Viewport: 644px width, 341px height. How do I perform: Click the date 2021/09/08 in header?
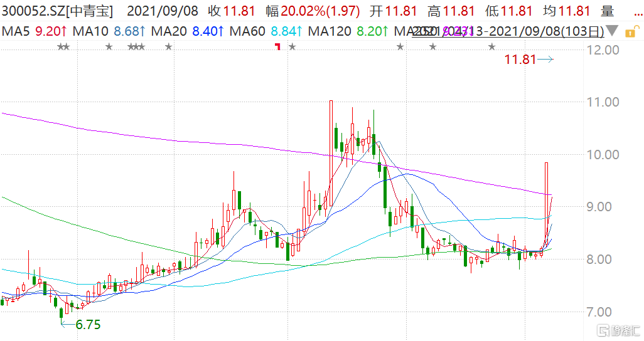[x=163, y=11]
